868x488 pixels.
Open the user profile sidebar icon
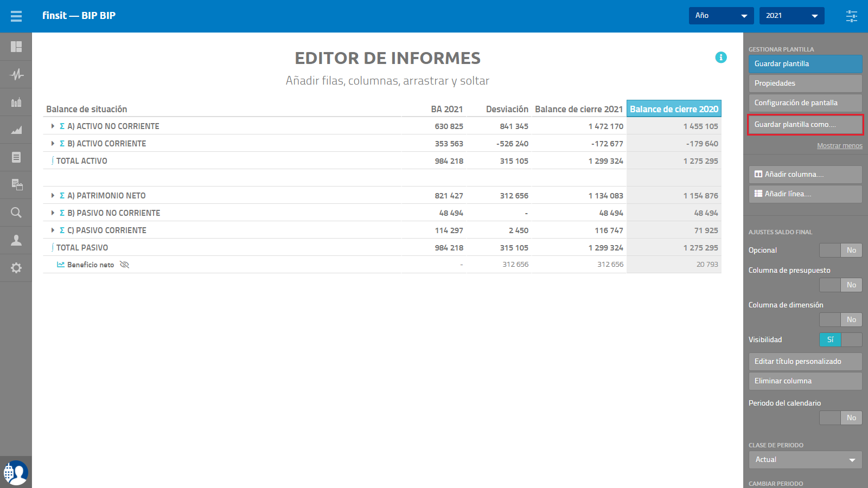click(16, 240)
